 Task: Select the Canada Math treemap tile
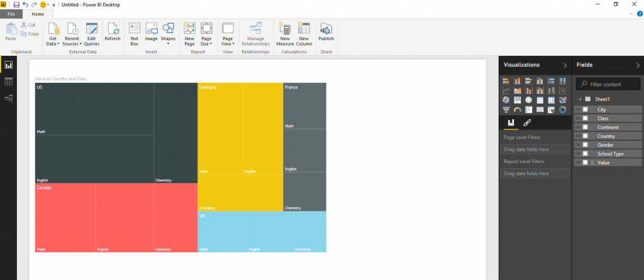tap(65, 218)
